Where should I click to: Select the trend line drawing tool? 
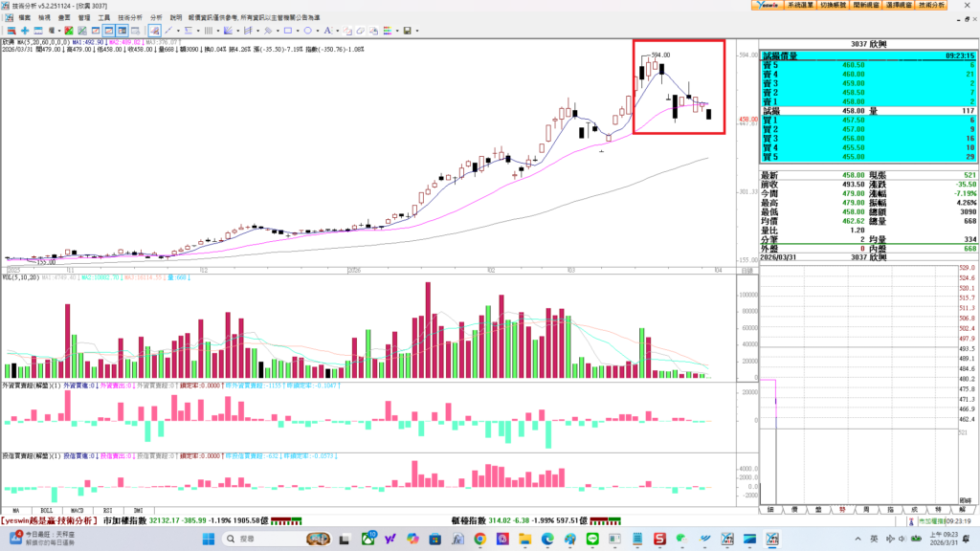[x=168, y=31]
